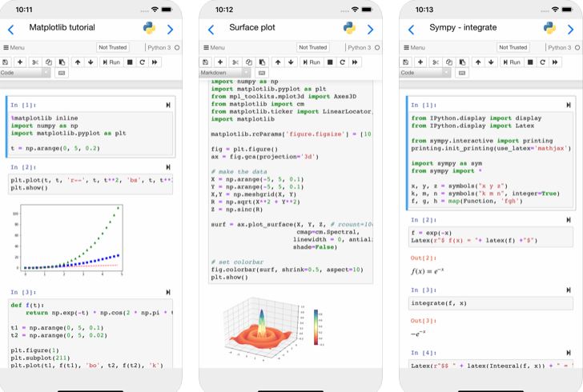Click Not Trusted in Sympy - integrate notebook
Image resolution: width=583 pixels, height=392 pixels.
(x=513, y=47)
